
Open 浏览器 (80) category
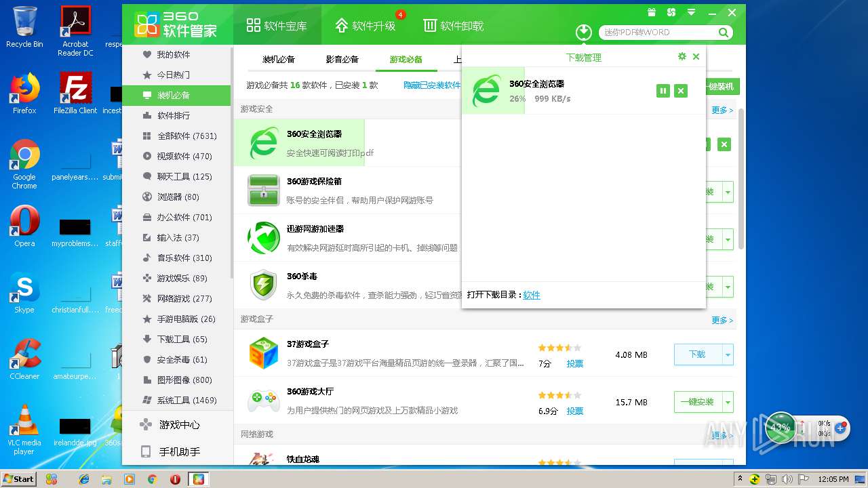[x=176, y=197]
